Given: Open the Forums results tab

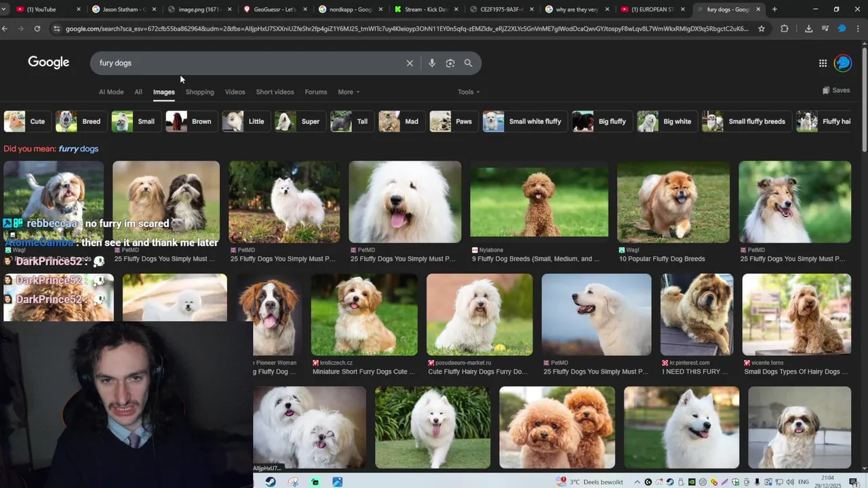Looking at the screenshot, I should pyautogui.click(x=316, y=92).
